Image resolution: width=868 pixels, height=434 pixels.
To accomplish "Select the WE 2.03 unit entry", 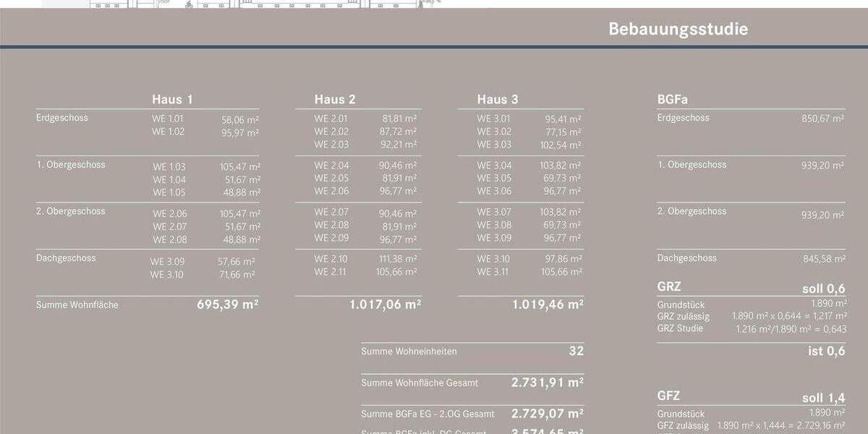I will pos(331,145).
